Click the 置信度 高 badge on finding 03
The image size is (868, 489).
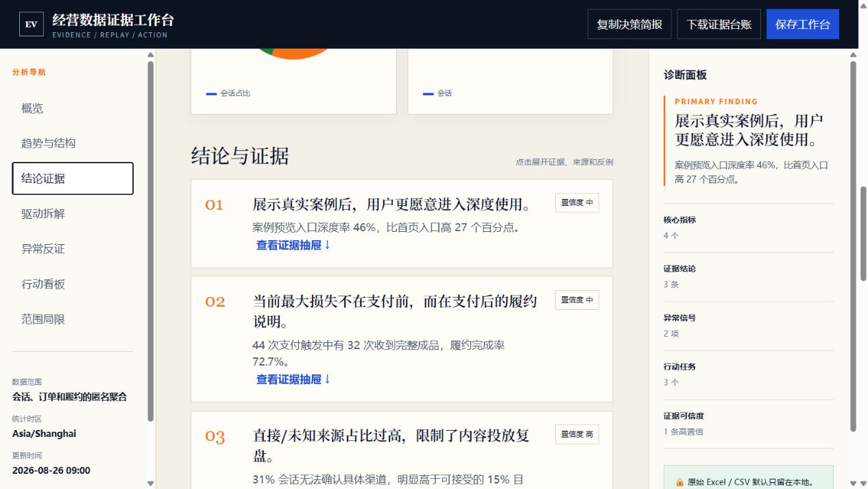[x=577, y=435]
